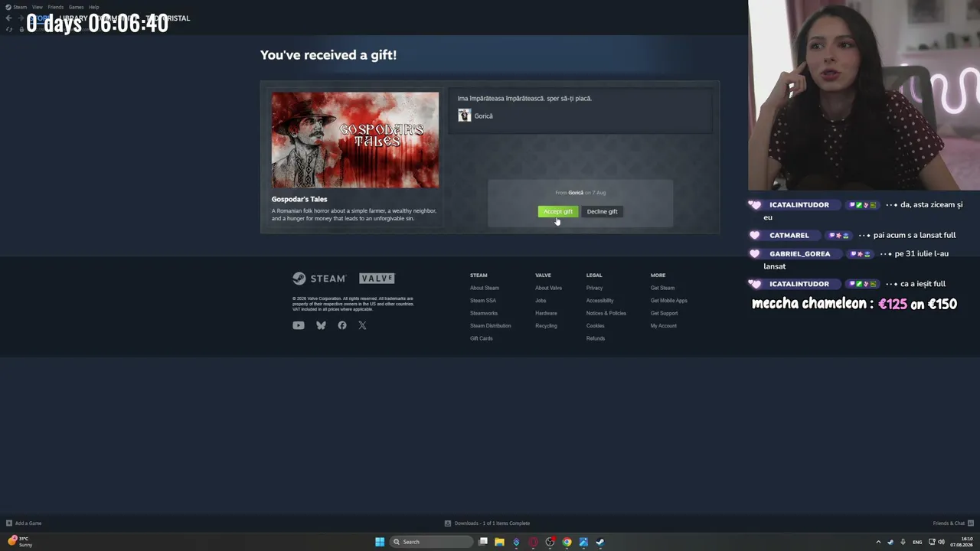Screen dimensions: 980x551
Task: Open the My Account link
Action: point(664,326)
